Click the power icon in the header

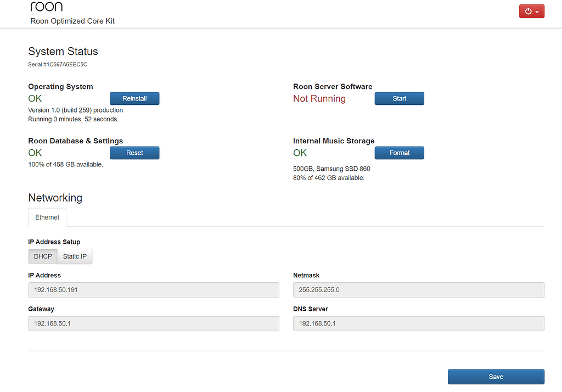527,11
